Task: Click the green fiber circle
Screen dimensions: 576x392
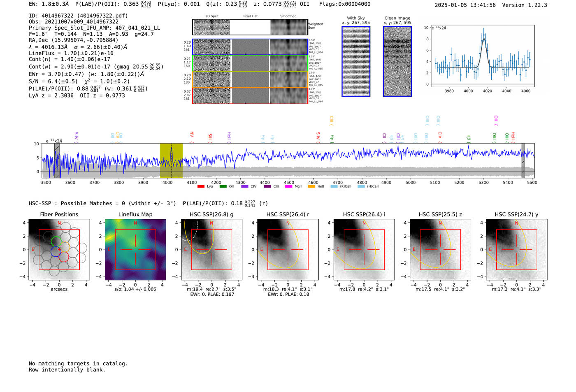Action: (x=56, y=241)
